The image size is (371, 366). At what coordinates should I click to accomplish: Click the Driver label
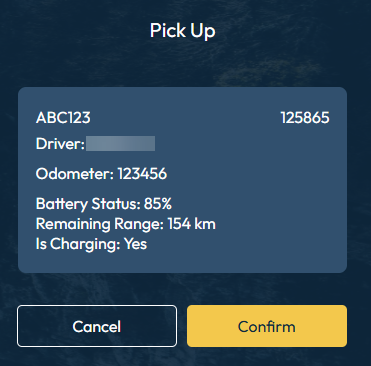(60, 144)
